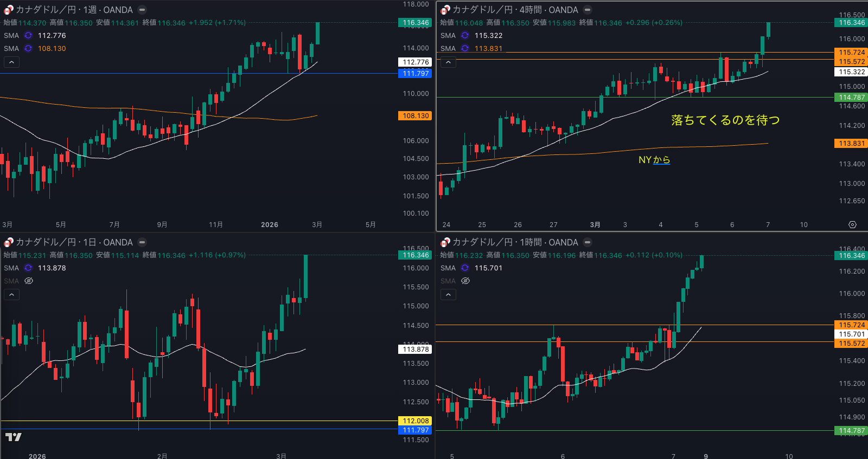This screenshot has height=459, width=868.
Task: Open chart settings gear on 4時間 chart
Action: pos(852,224)
